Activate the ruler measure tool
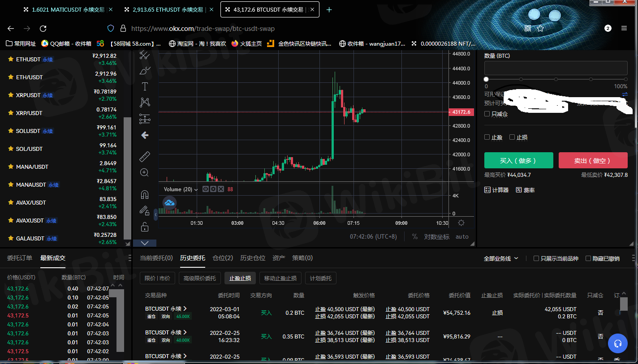This screenshot has height=364, width=638. 145,156
